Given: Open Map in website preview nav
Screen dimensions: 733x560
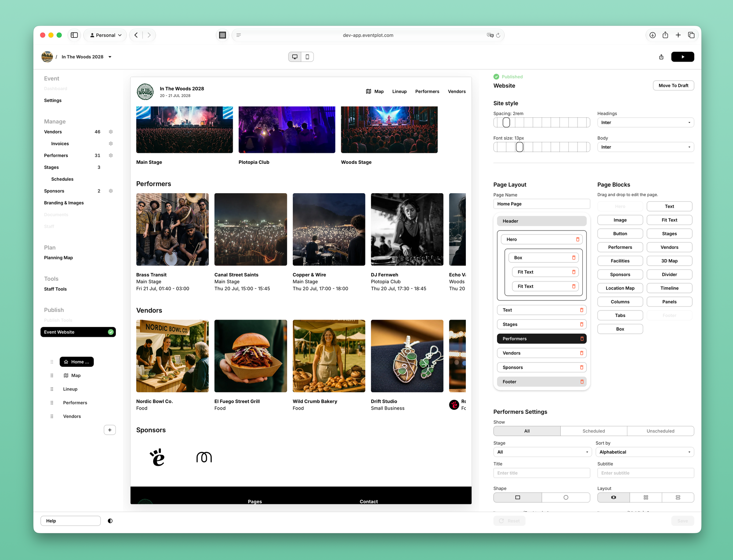Looking at the screenshot, I should [x=375, y=91].
